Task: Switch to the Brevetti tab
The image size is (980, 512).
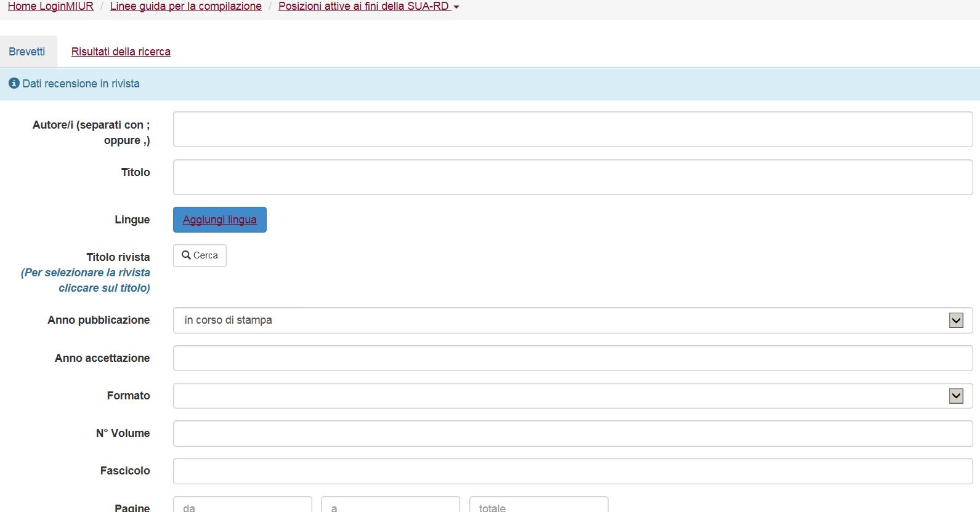Action: coord(27,52)
